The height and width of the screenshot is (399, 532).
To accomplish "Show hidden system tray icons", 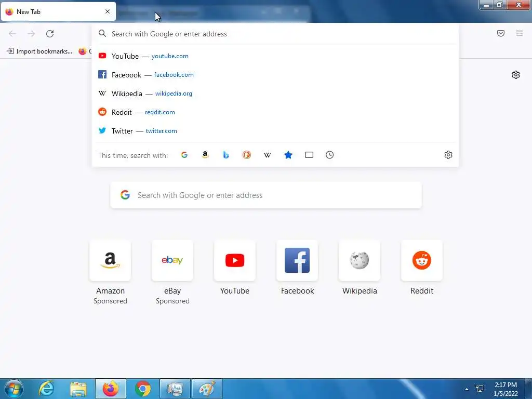I will pyautogui.click(x=467, y=389).
